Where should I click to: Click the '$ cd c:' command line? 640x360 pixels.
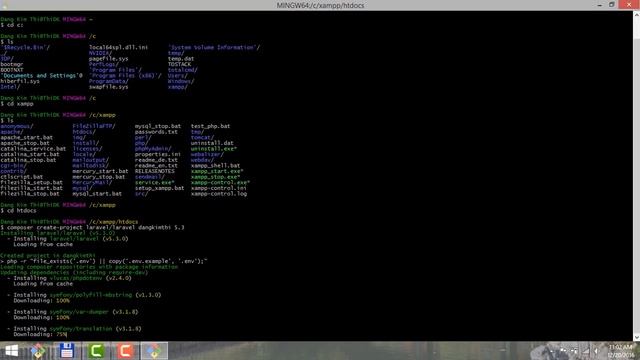point(12,25)
